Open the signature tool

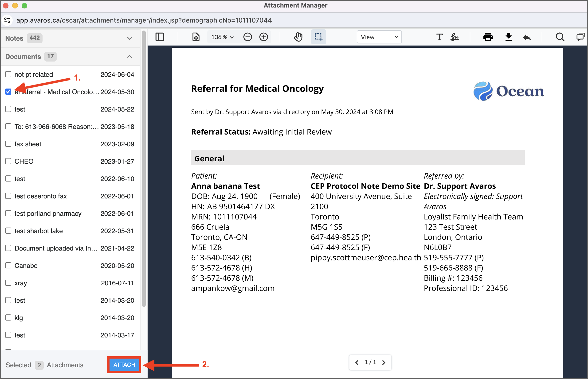pyautogui.click(x=455, y=37)
